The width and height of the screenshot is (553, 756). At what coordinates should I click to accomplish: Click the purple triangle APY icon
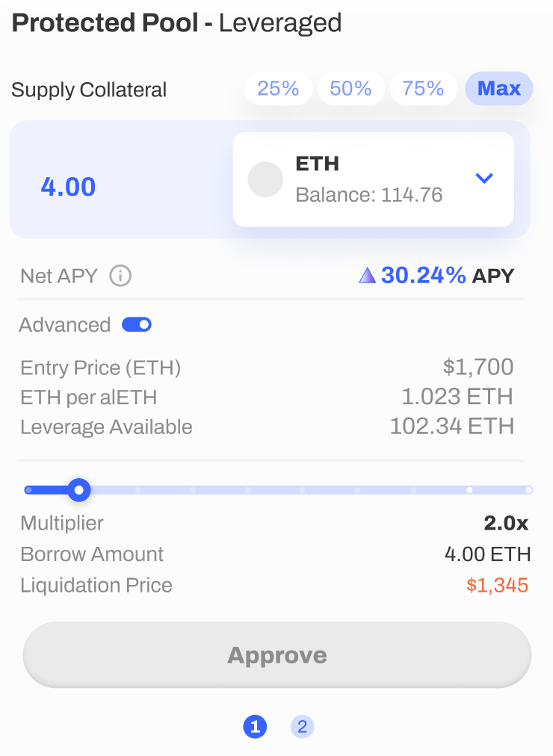[368, 276]
